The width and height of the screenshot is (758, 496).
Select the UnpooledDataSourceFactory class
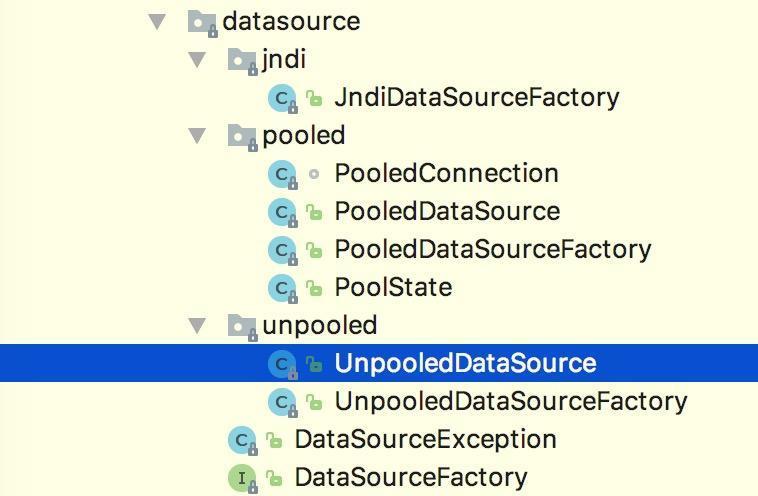pyautogui.click(x=510, y=401)
